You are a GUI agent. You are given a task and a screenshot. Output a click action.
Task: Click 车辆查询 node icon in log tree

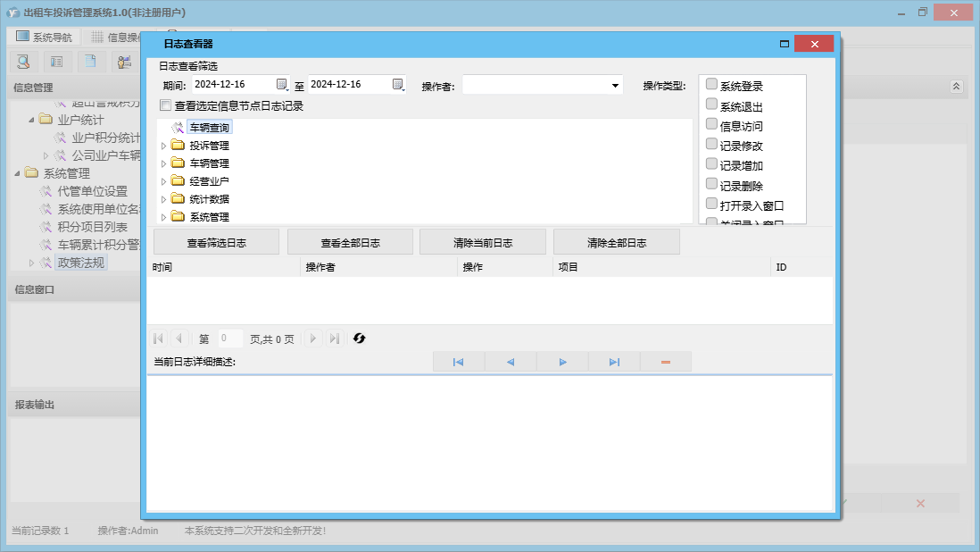pos(179,128)
